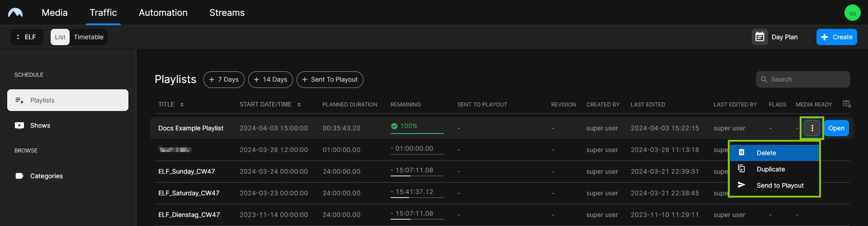Open the Automation tab
Image resolution: width=868 pixels, height=226 pixels.
point(163,13)
